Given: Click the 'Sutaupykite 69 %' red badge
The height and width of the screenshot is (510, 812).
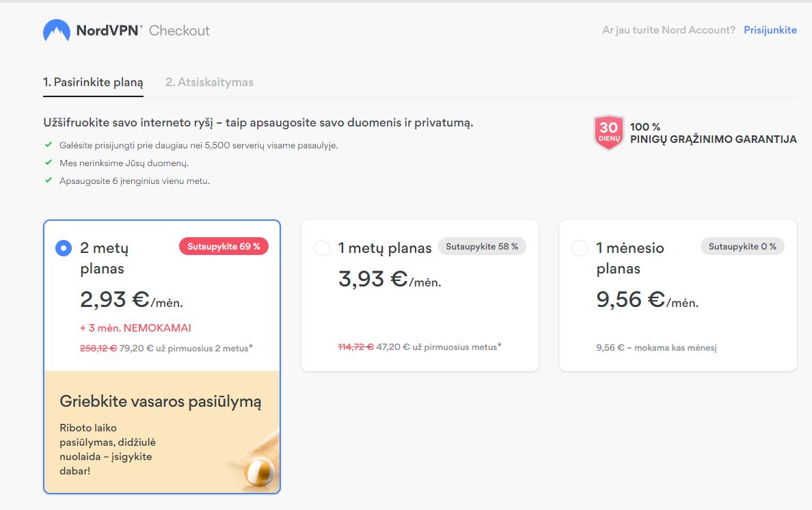Looking at the screenshot, I should point(224,247).
